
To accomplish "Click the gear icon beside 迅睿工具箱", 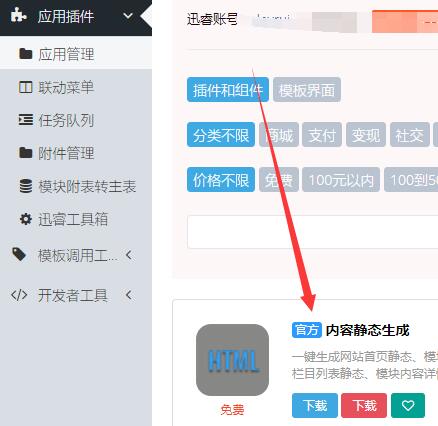I will 26,219.
